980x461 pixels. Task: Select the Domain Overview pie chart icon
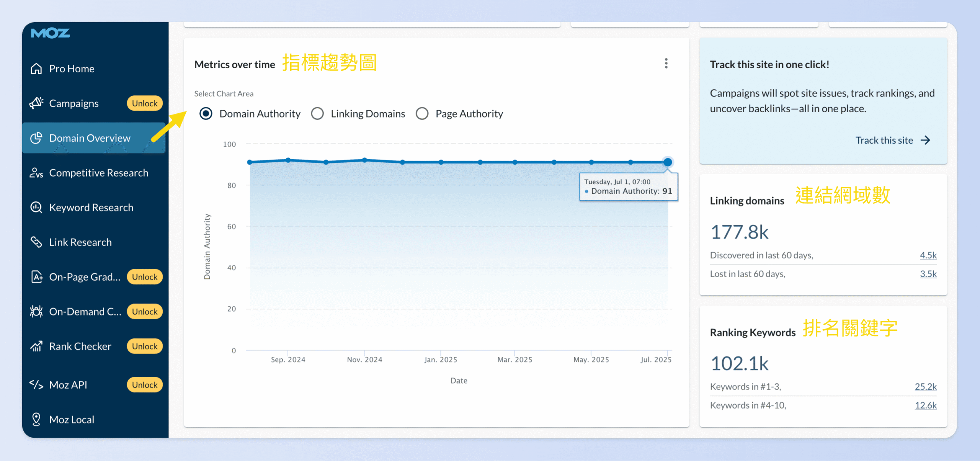(x=36, y=138)
